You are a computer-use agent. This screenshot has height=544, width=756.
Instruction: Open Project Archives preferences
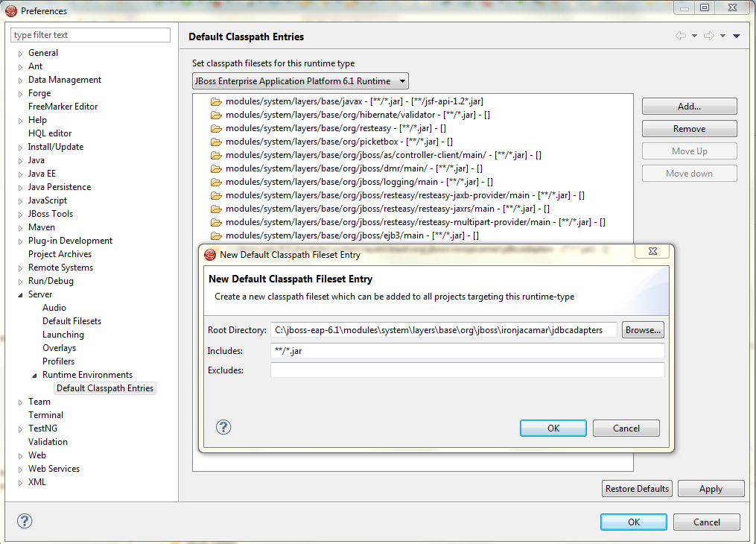point(60,254)
